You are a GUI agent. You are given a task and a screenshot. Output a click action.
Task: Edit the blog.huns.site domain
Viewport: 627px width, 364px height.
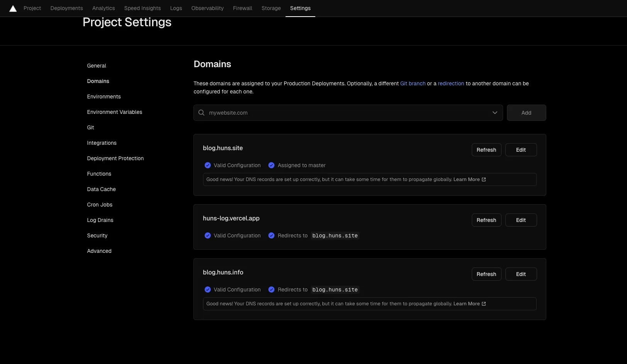(x=521, y=150)
